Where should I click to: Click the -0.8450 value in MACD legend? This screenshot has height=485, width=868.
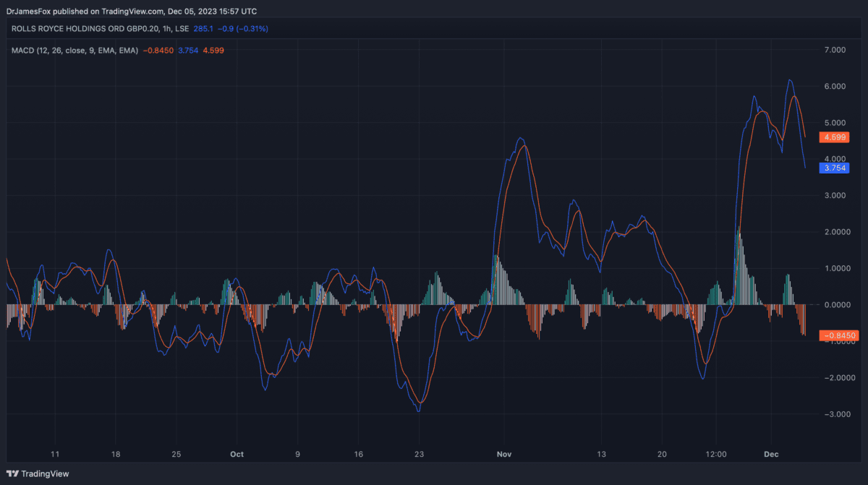pyautogui.click(x=158, y=50)
